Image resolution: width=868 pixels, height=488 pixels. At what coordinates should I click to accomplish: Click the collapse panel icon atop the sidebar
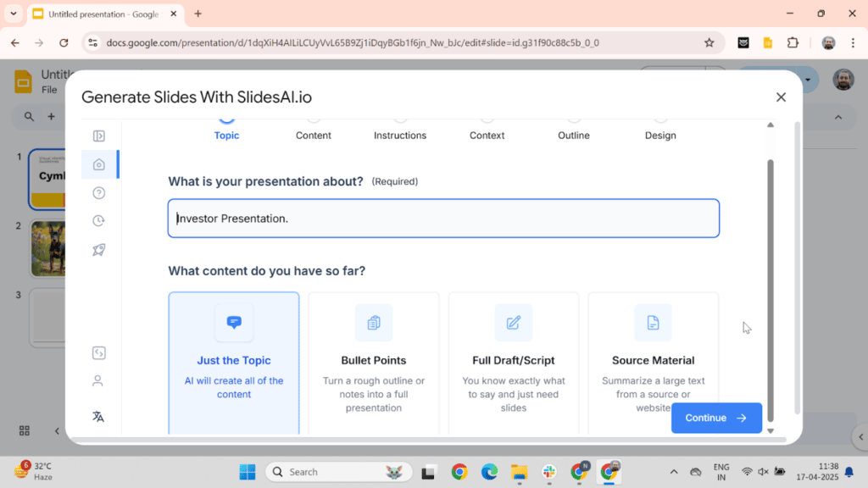pyautogui.click(x=98, y=136)
